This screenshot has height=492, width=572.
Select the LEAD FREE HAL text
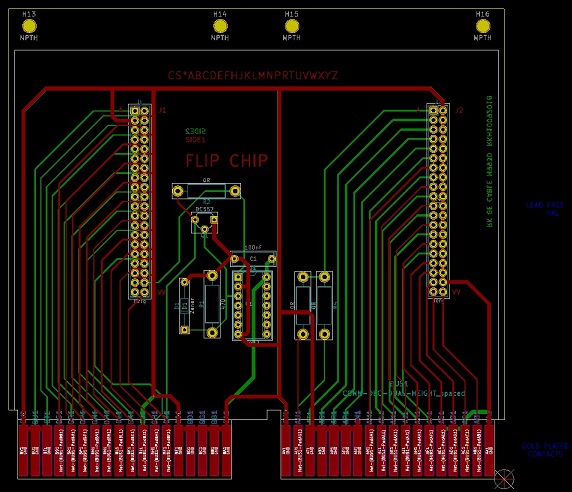545,209
